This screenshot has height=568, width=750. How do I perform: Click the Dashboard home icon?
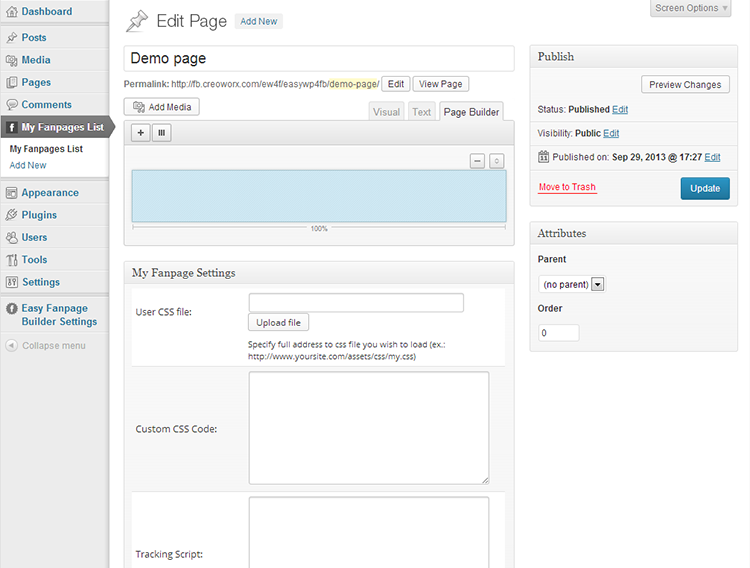pos(11,11)
